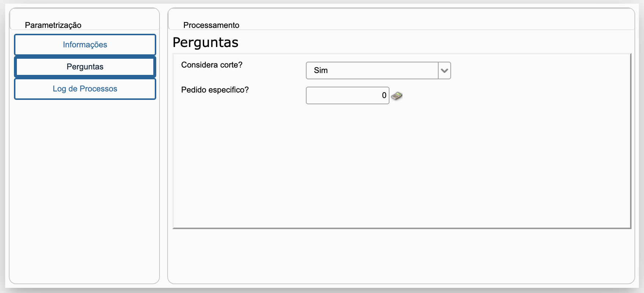
Task: Click the large Perguntas heading
Action: point(205,43)
